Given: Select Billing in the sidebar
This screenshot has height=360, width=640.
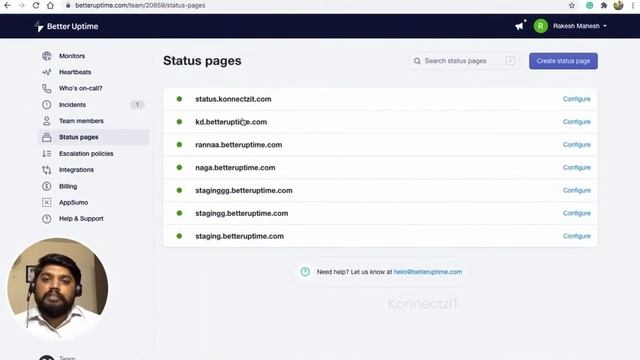Looking at the screenshot, I should pos(68,186).
